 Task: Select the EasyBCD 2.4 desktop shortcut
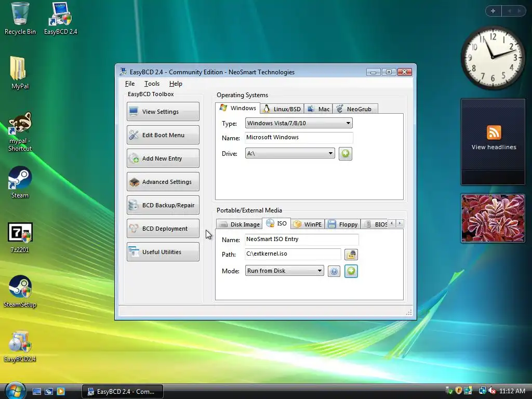click(60, 19)
